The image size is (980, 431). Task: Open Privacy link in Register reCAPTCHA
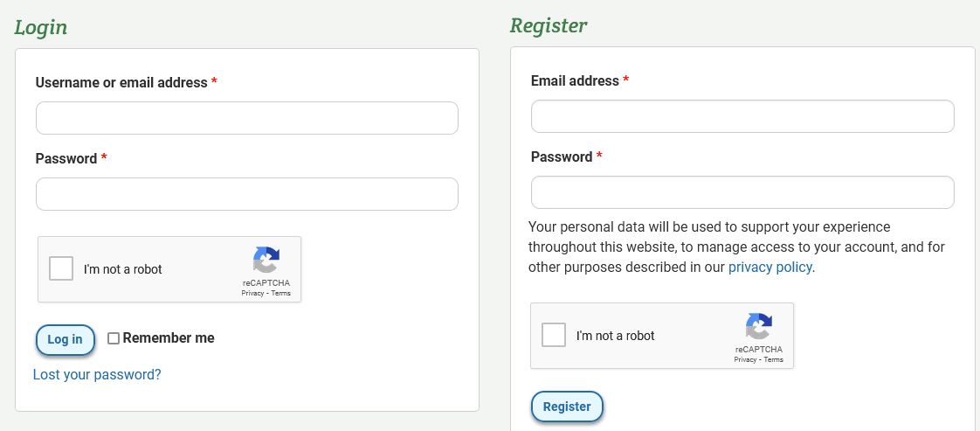[745, 359]
